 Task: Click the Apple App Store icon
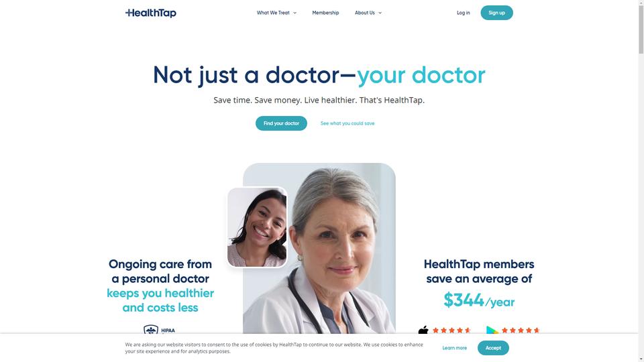pyautogui.click(x=423, y=330)
